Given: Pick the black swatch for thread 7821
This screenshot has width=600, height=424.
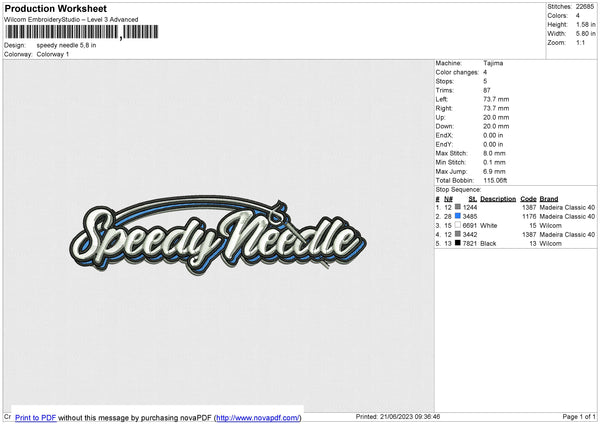Looking at the screenshot, I should pos(458,243).
